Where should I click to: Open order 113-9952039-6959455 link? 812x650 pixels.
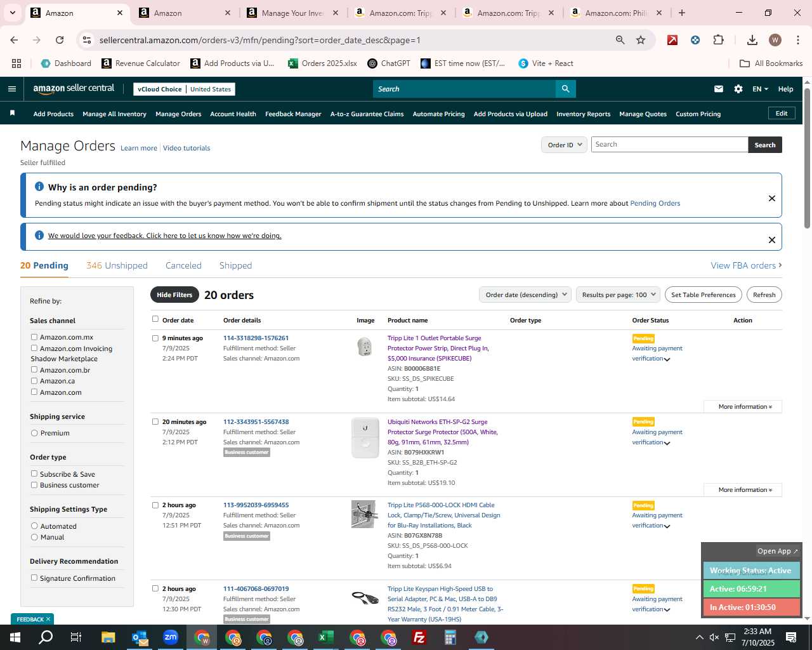coord(256,505)
